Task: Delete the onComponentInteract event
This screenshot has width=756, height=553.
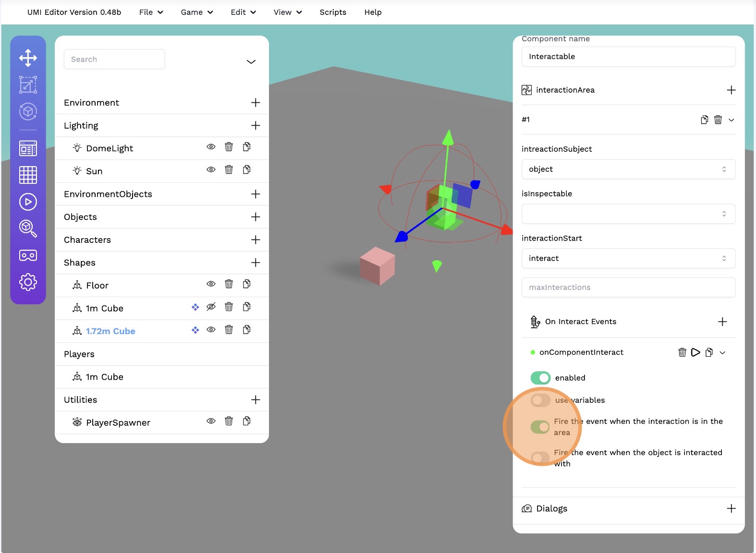Action: [682, 352]
